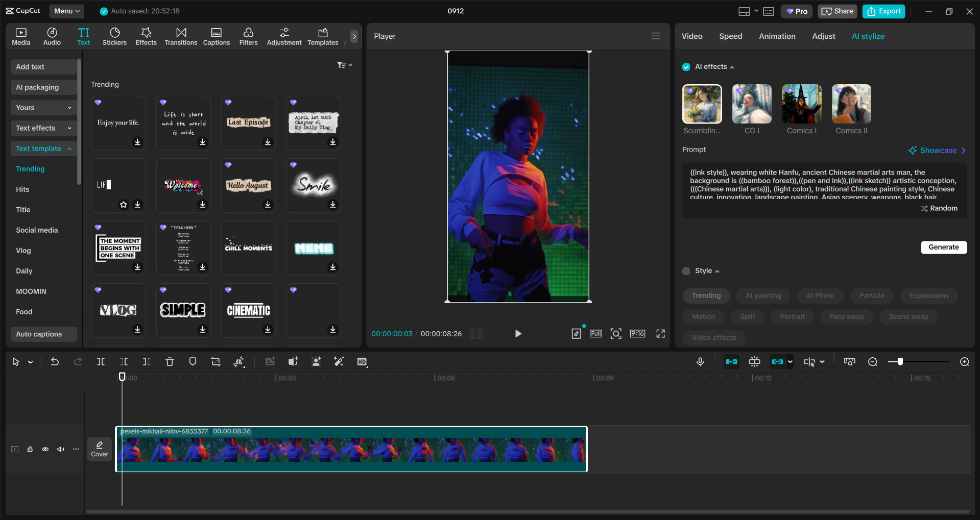This screenshot has width=980, height=520.
Task: Enable the Style checkbox
Action: click(x=686, y=271)
